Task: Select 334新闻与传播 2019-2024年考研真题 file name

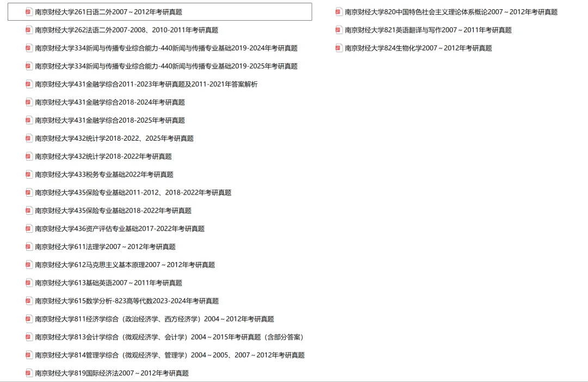Action: coord(166,48)
